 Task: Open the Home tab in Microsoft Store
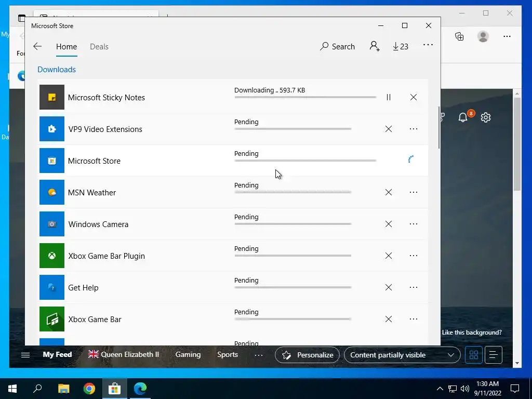(x=66, y=46)
